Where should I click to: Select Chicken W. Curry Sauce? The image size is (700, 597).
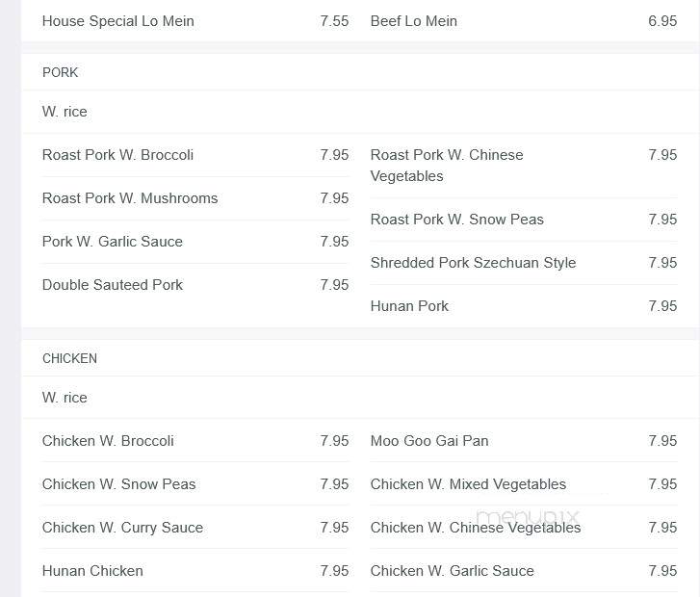point(123,528)
